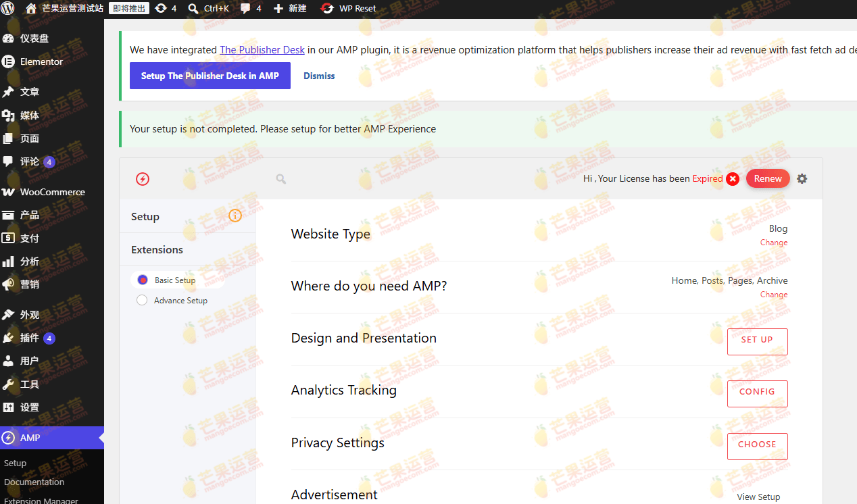This screenshot has height=504, width=857.
Task: Click the 页面 pages icon
Action: (8, 138)
